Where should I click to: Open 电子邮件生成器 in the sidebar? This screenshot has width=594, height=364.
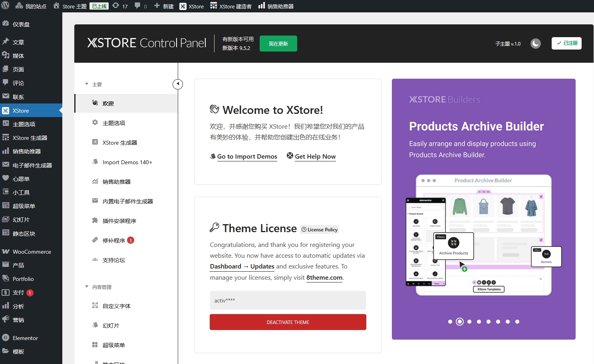(x=31, y=165)
